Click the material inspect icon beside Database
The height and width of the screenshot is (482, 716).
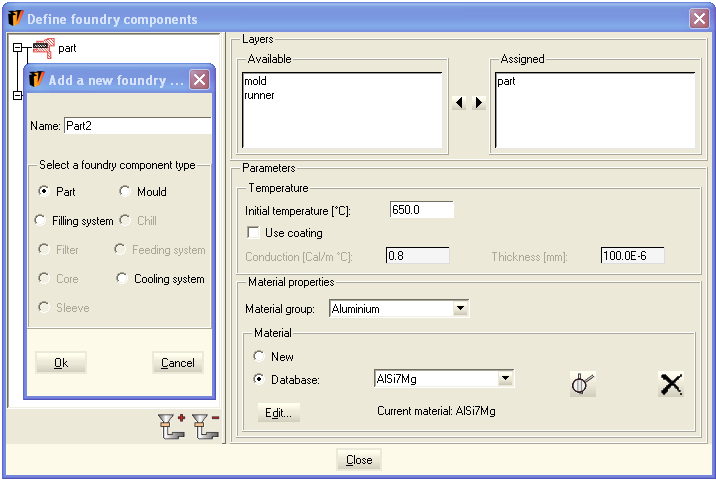583,384
